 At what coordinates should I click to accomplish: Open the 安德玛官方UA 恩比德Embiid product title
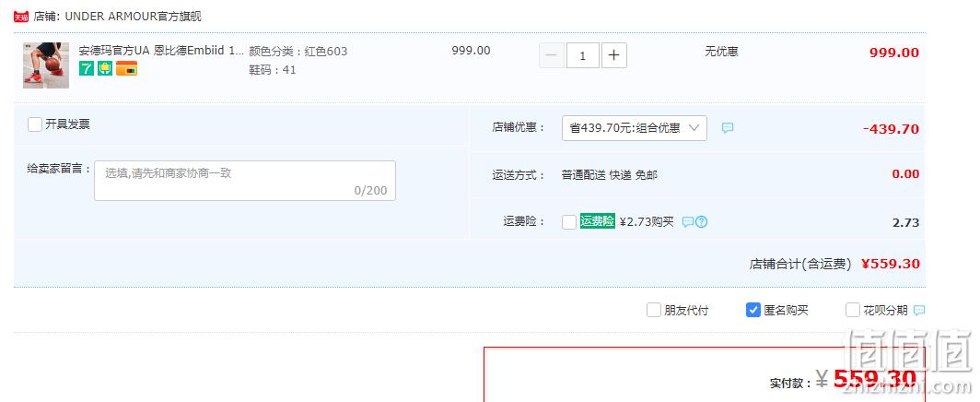tap(161, 51)
